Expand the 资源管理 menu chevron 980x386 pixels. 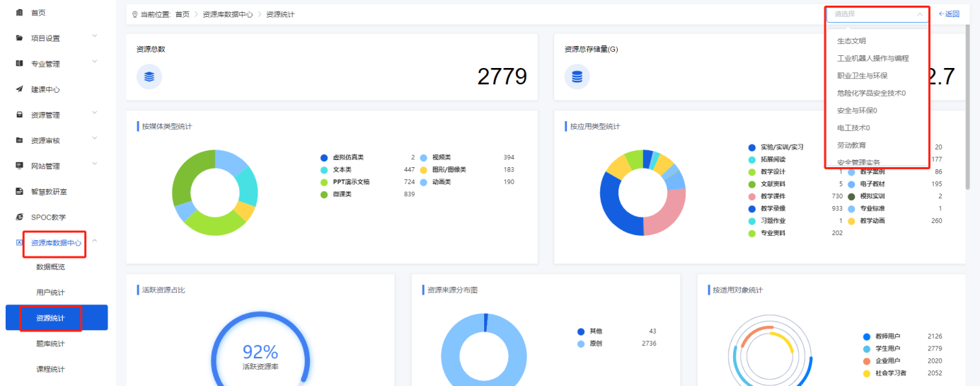(x=95, y=113)
